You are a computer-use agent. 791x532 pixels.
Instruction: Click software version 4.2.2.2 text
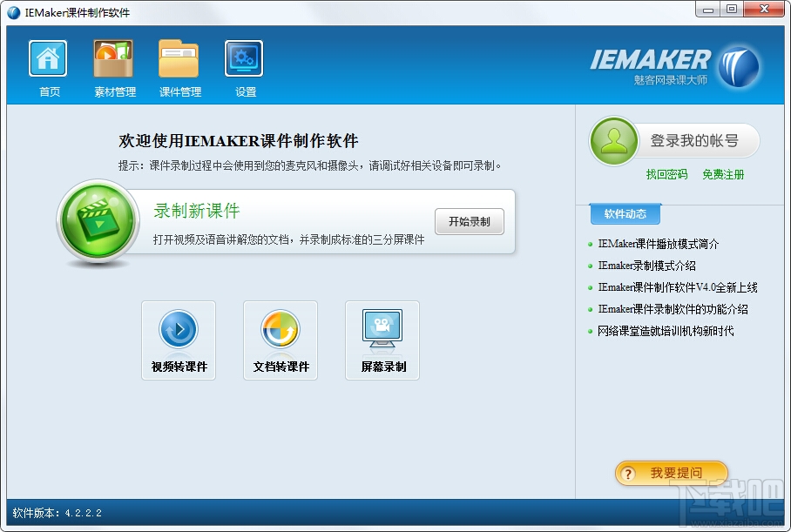coord(57,513)
